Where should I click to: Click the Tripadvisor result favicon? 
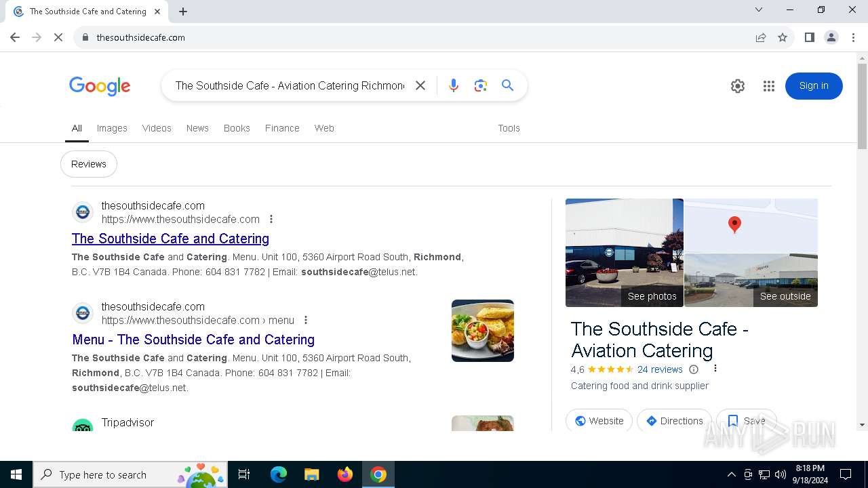pos(83,425)
